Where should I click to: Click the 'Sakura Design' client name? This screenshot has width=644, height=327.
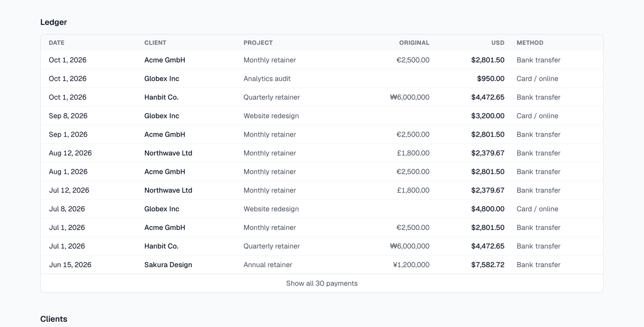coord(168,265)
